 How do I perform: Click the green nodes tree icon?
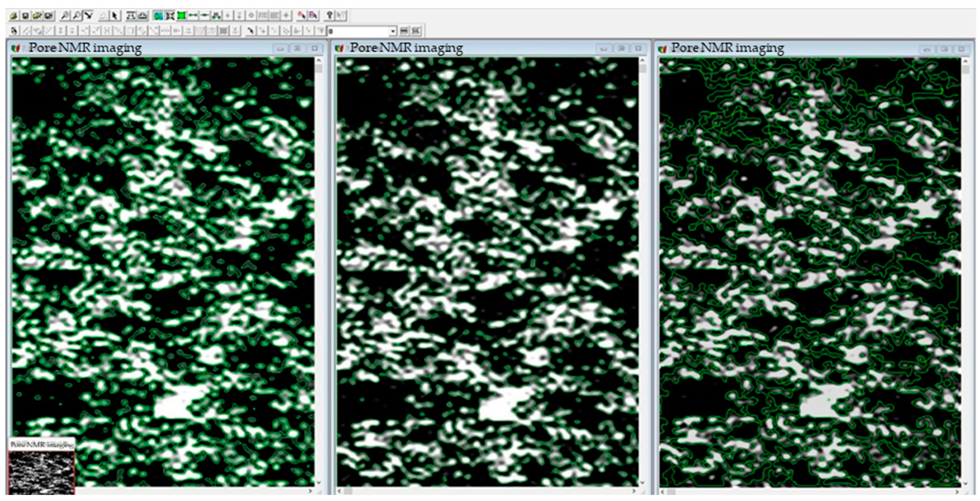[x=216, y=16]
